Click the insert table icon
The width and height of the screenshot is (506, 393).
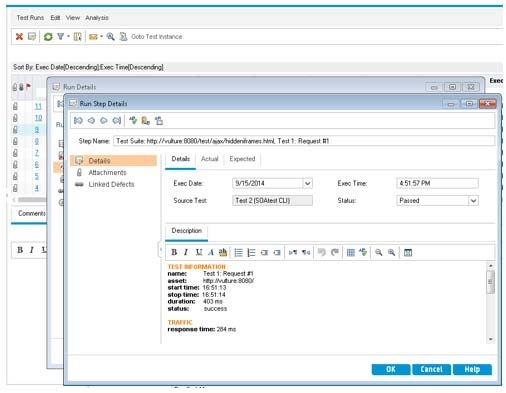(x=351, y=252)
